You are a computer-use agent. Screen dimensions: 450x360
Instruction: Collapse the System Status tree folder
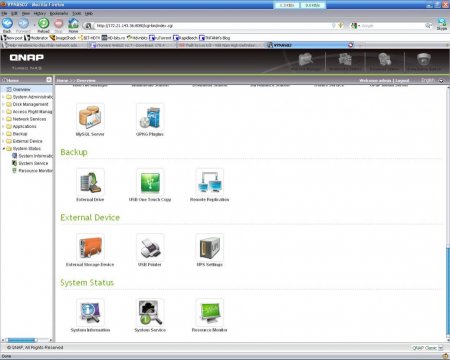click(4, 149)
